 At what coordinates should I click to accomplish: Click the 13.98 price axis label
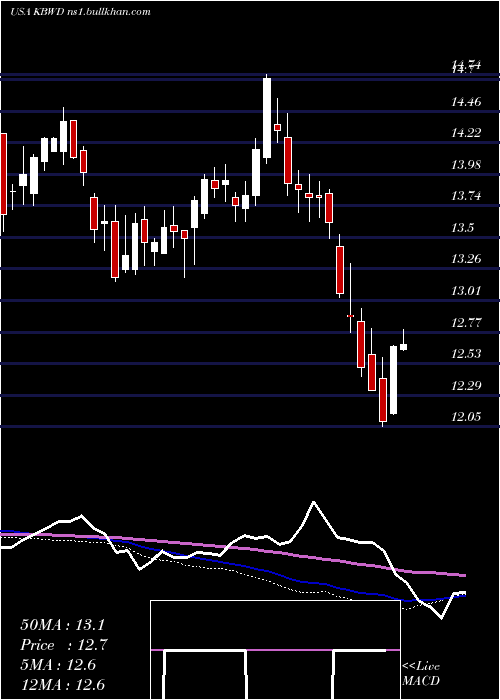coord(466,165)
